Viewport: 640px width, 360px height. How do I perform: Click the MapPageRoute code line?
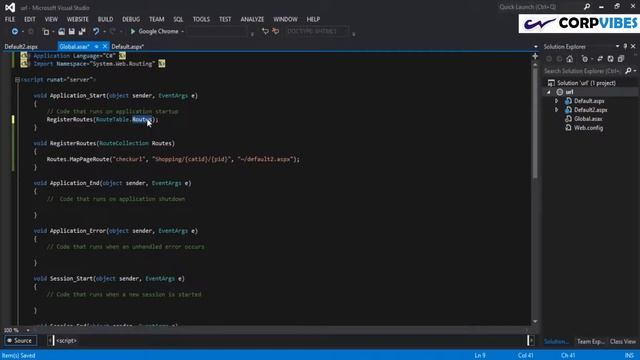click(173, 159)
